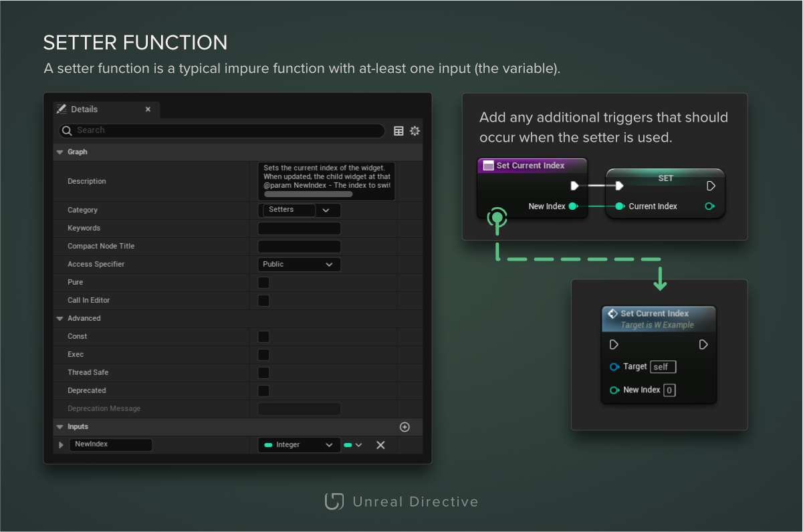Click inside the Keywords input field
Viewport: 803px width, 532px height.
coord(299,227)
